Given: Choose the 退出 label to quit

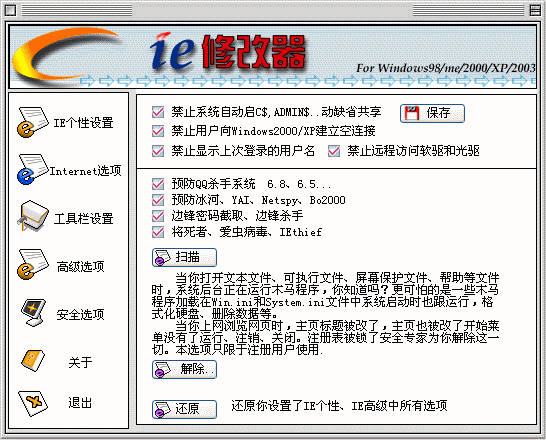Looking at the screenshot, I should (80, 403).
